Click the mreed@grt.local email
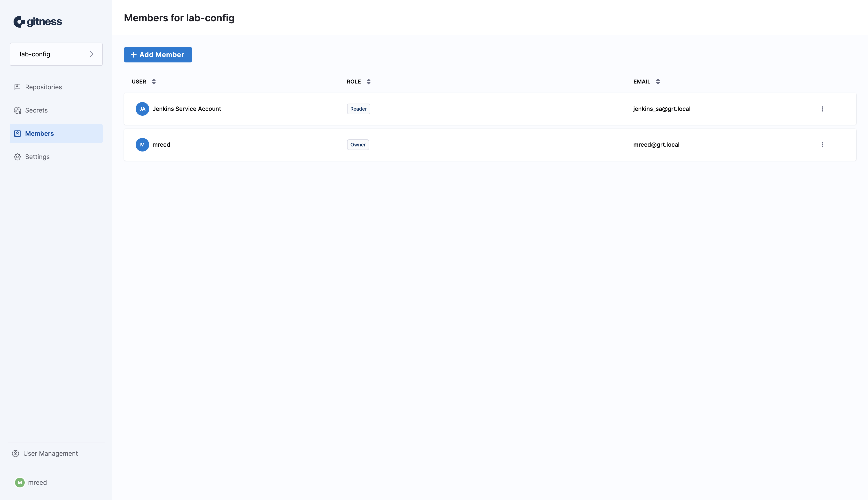Image resolution: width=868 pixels, height=500 pixels. (656, 144)
